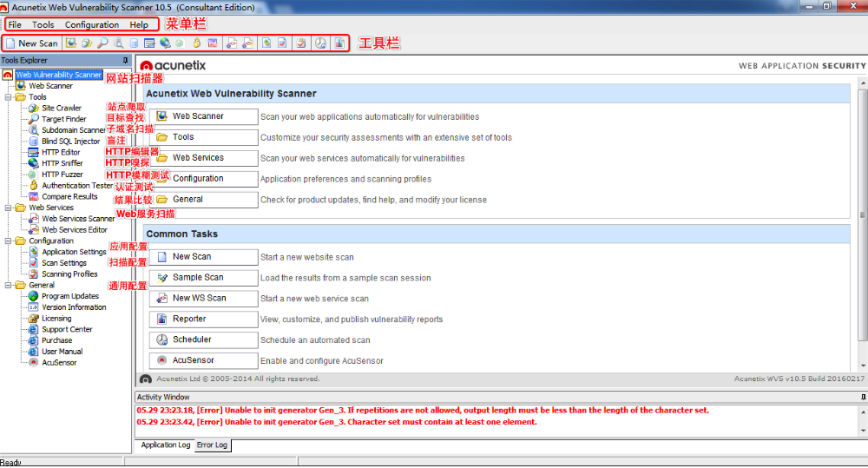Viewport: 868px width, 468px height.
Task: Click the Reporter chart toolbar icon
Action: coord(339,43)
